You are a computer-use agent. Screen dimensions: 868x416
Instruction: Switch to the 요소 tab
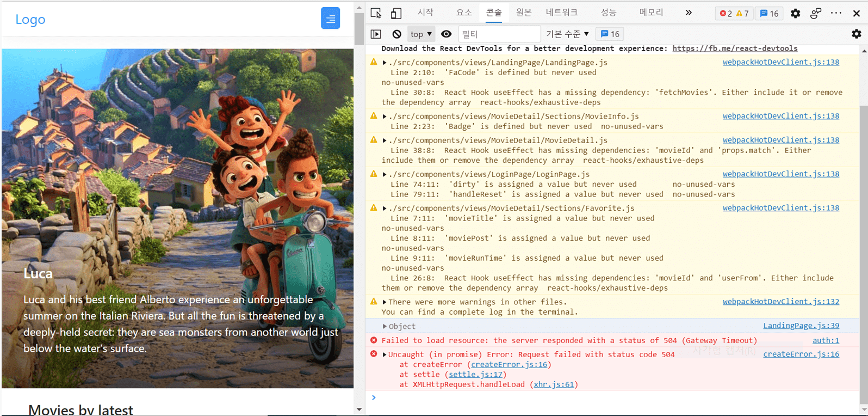(x=464, y=13)
